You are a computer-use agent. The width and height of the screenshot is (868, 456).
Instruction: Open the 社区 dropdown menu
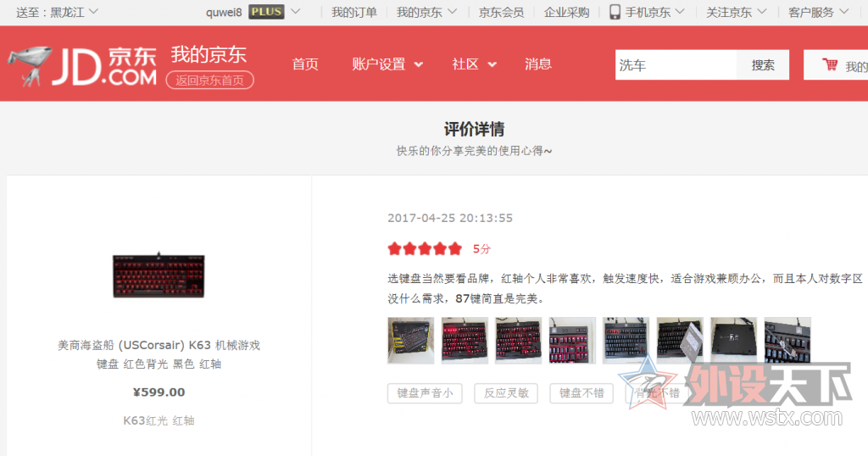[474, 64]
